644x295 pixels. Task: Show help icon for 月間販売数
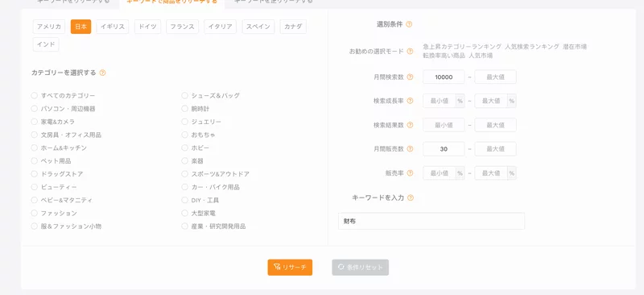(410, 149)
